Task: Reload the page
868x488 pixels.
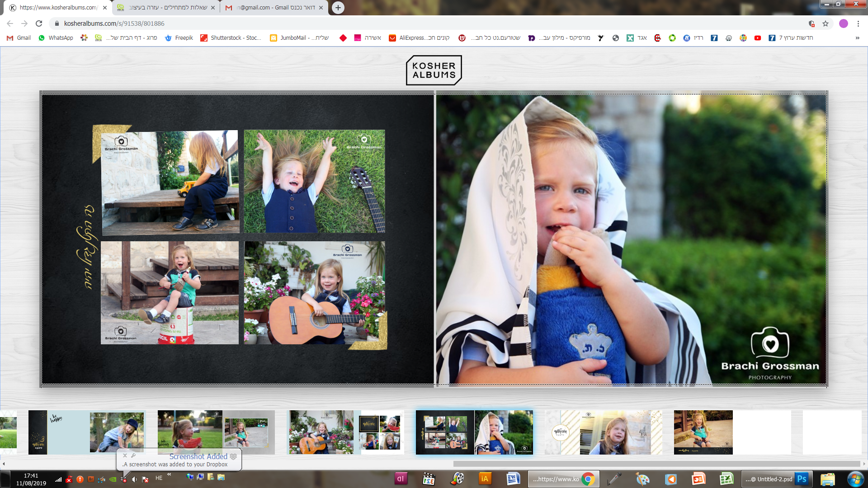Action: [39, 23]
